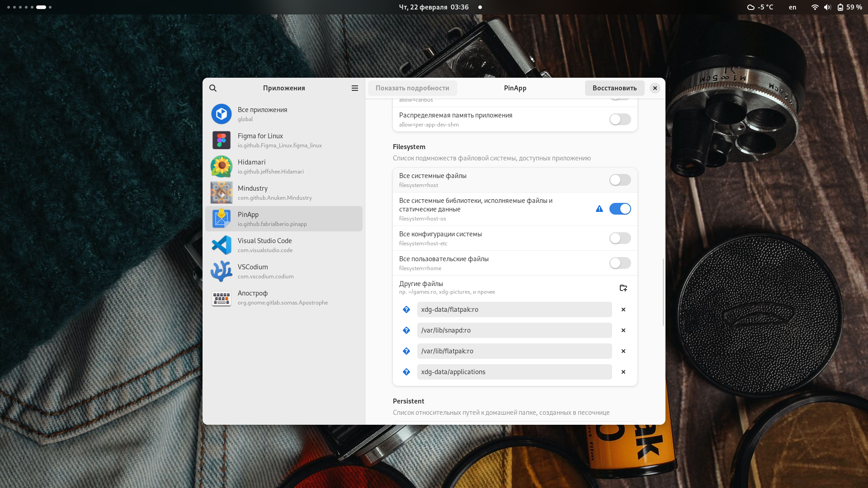This screenshot has width=868, height=488.
Task: Enable Все пользовательские файлы switch
Action: 620,263
